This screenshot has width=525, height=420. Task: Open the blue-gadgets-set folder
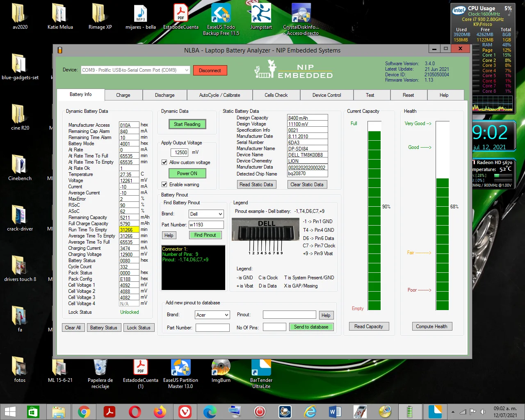pos(20,67)
